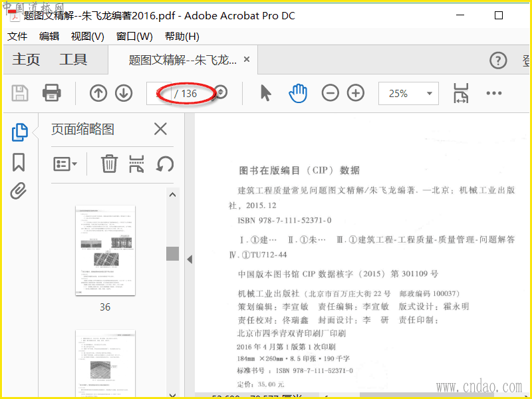
Task: Choose the Selection arrow tool
Action: [x=265, y=93]
